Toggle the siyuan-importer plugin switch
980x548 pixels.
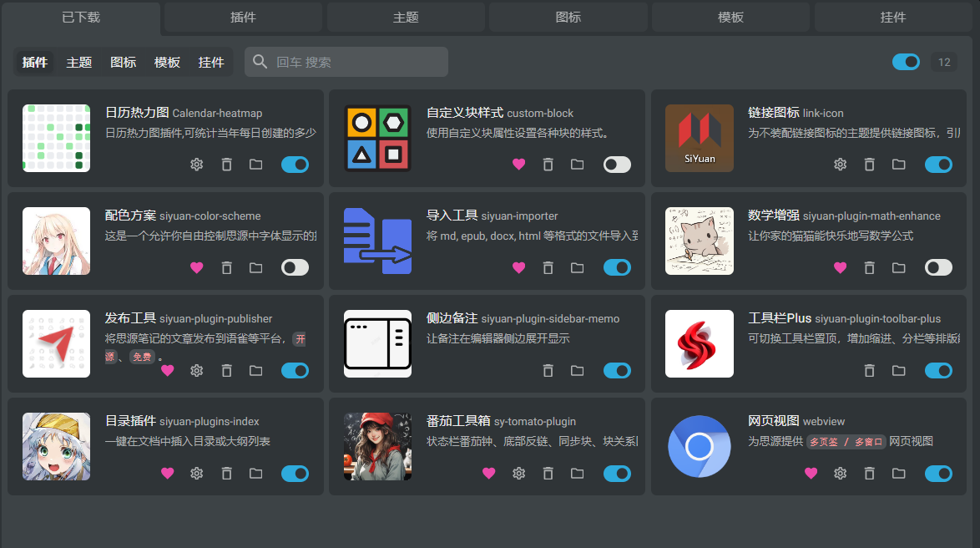[x=617, y=268]
